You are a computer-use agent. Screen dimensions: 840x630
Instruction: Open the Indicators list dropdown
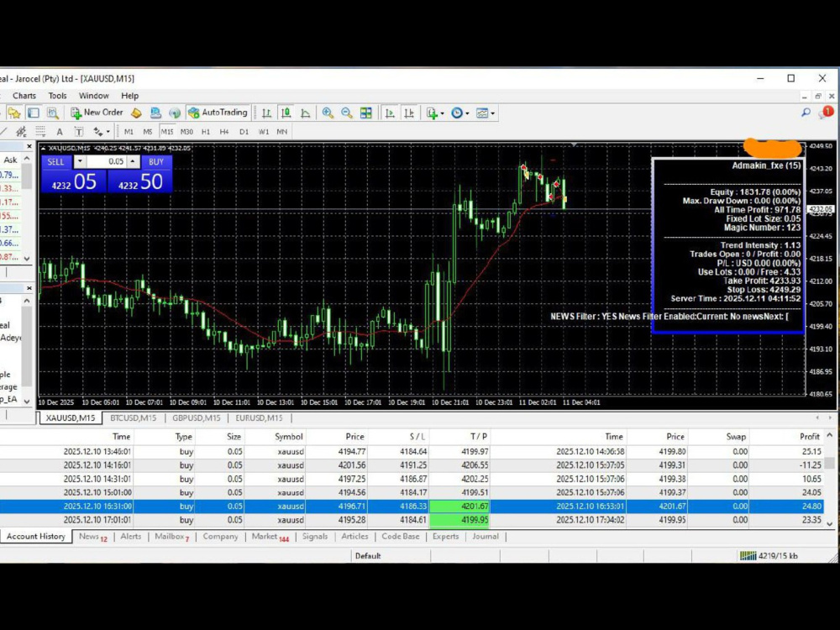tap(435, 113)
